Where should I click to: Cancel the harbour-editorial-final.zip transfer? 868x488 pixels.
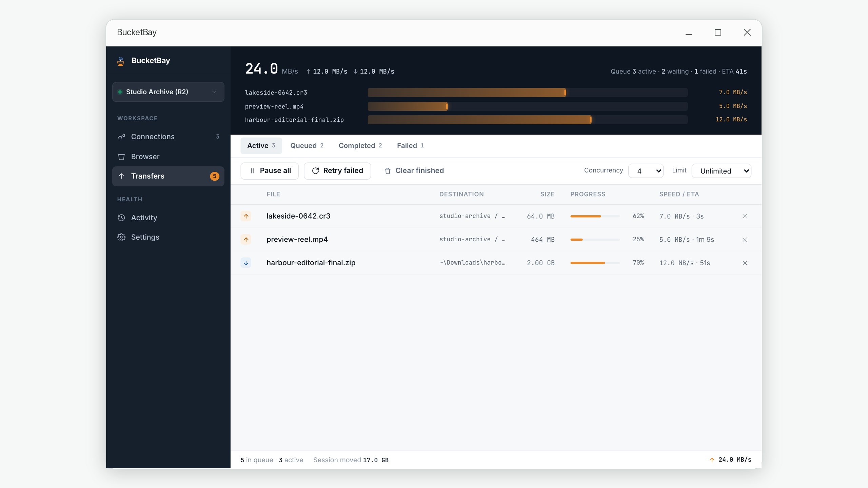click(745, 263)
